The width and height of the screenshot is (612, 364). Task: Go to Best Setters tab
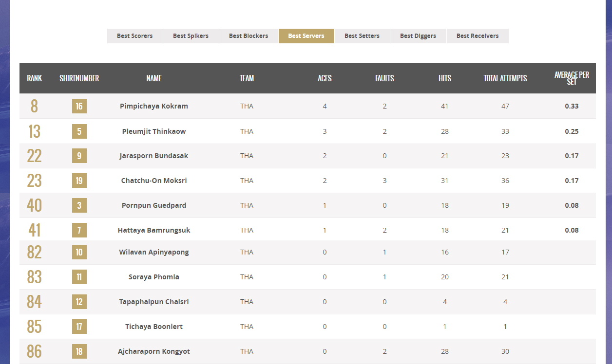coord(362,36)
